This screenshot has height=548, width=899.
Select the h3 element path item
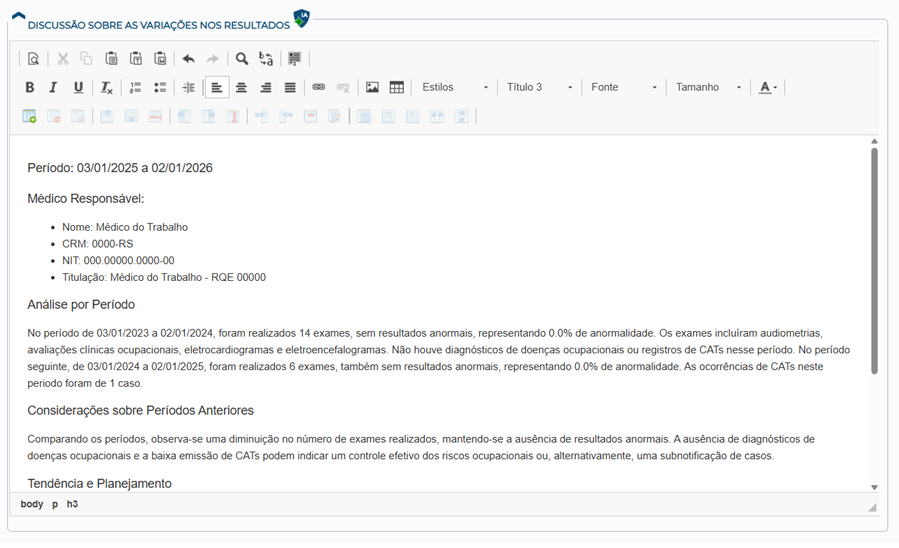click(x=72, y=505)
